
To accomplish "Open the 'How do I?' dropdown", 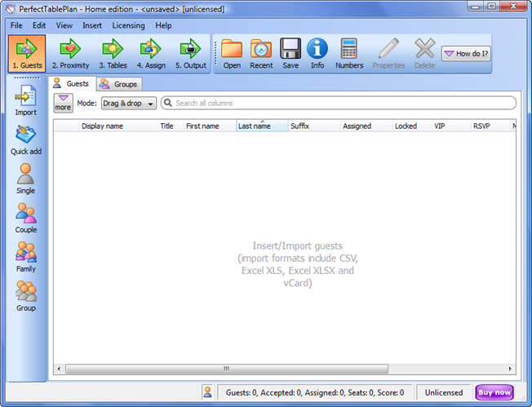I will [466, 53].
